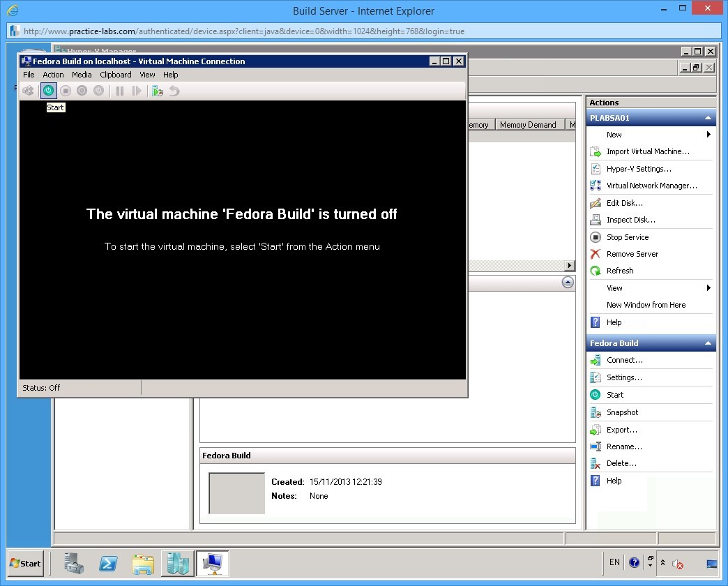The width and height of the screenshot is (728, 586).
Task: Open the Media menu
Action: coord(82,75)
